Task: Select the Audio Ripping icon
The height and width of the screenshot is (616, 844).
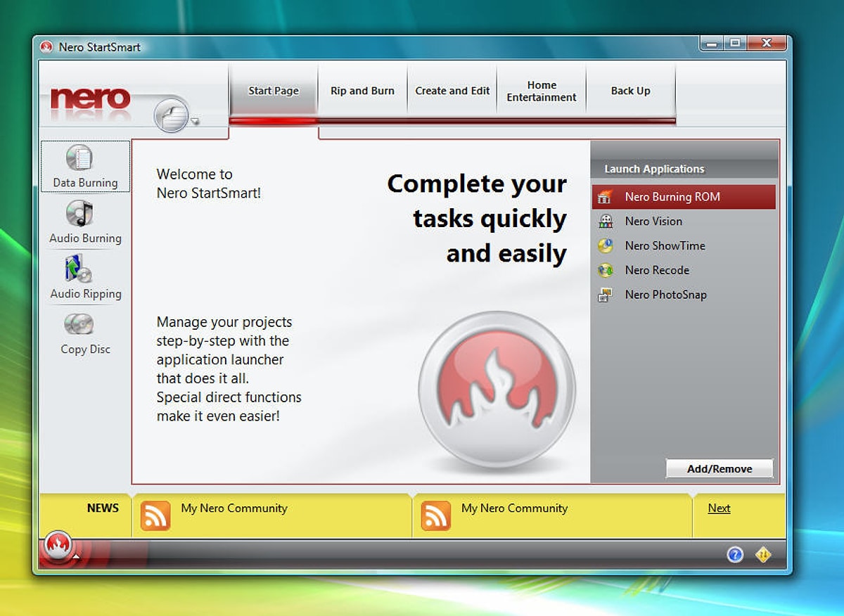Action: (79, 269)
